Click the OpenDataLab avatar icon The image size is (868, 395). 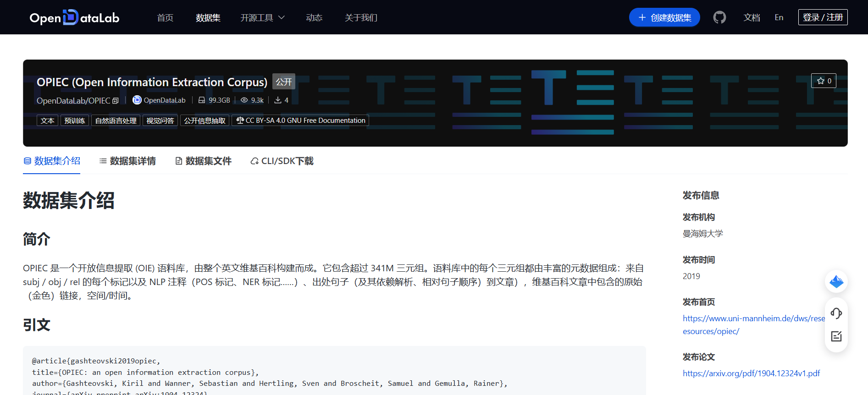click(137, 100)
